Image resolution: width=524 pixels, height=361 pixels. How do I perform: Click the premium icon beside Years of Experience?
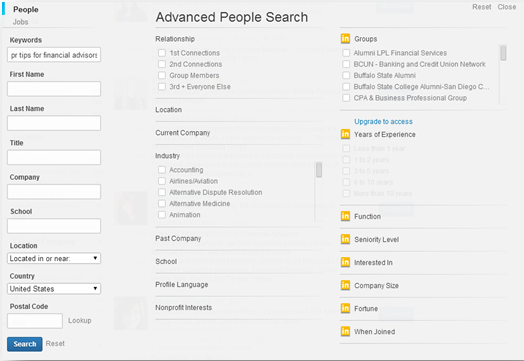pyautogui.click(x=345, y=134)
